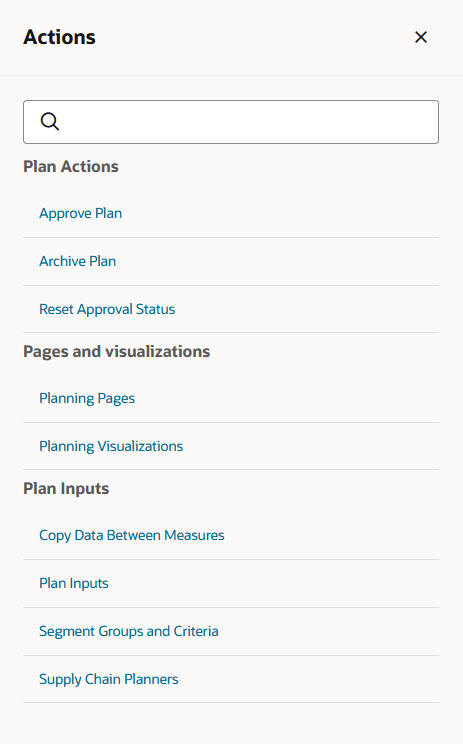The height and width of the screenshot is (744, 463).
Task: Click the Plan Actions section heading
Action: click(x=71, y=167)
